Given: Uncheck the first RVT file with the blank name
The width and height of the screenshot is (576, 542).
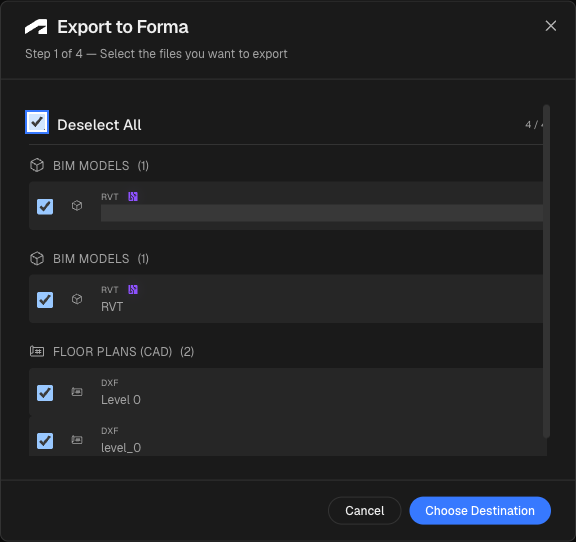Looking at the screenshot, I should pyautogui.click(x=45, y=207).
